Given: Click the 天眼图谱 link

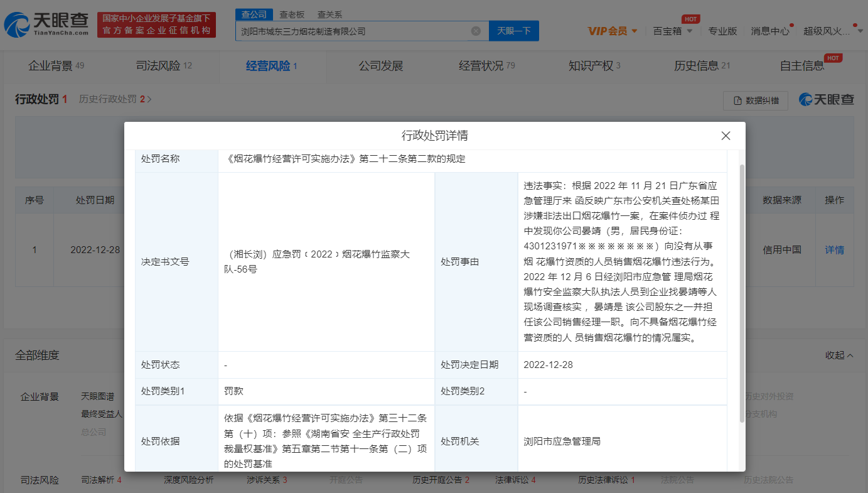Looking at the screenshot, I should tap(97, 396).
